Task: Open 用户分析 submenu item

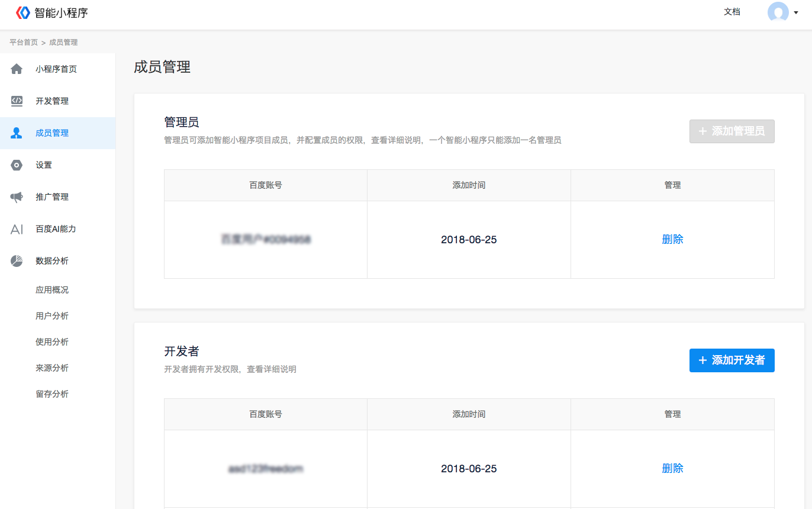Action: (x=52, y=316)
